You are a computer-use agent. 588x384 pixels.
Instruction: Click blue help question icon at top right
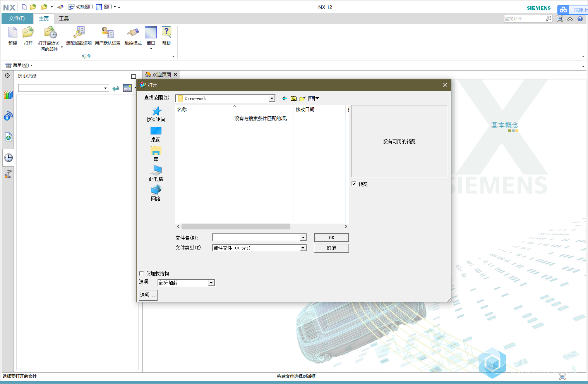point(580,19)
